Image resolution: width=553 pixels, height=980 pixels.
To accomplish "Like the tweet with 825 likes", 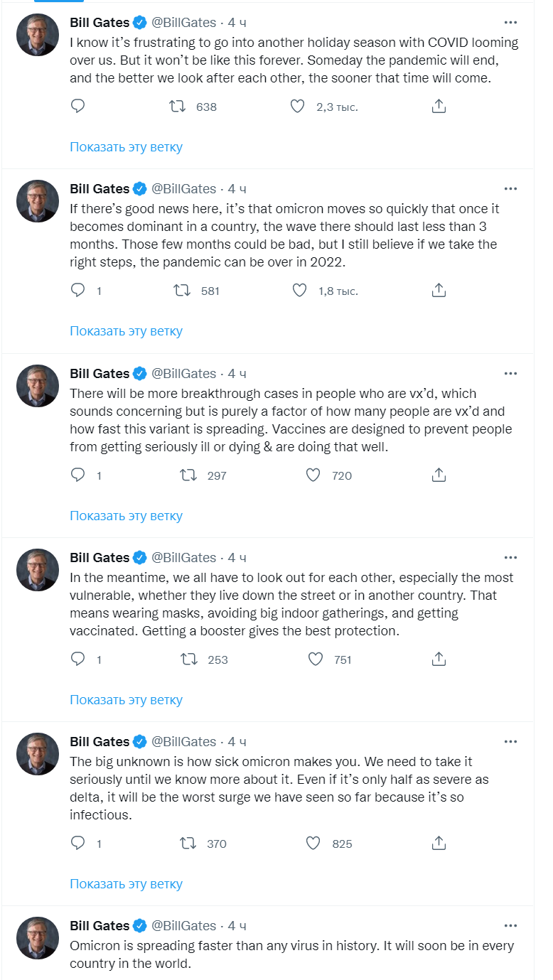I will (x=313, y=844).
